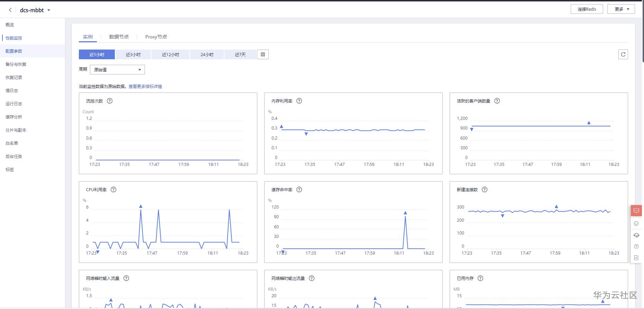This screenshot has width=644, height=309.
Task: Open 缓存分析 in the sidebar
Action: 33,117
